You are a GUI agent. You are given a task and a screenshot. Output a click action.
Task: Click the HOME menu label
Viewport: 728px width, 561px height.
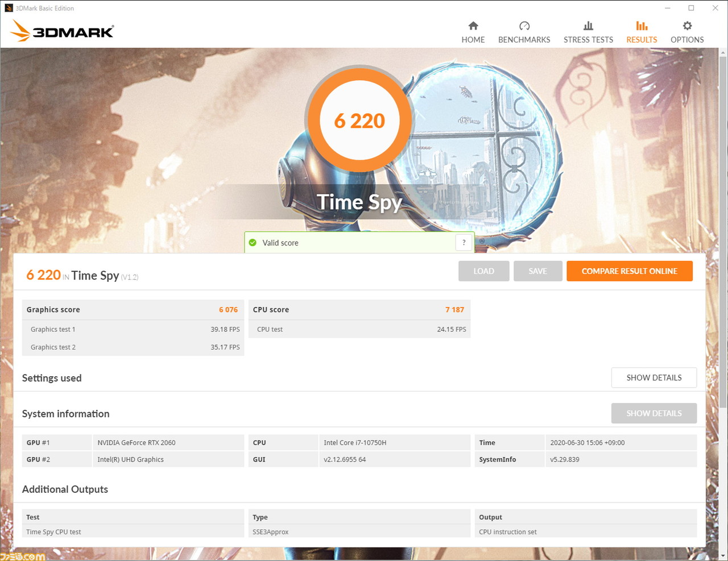tap(473, 40)
